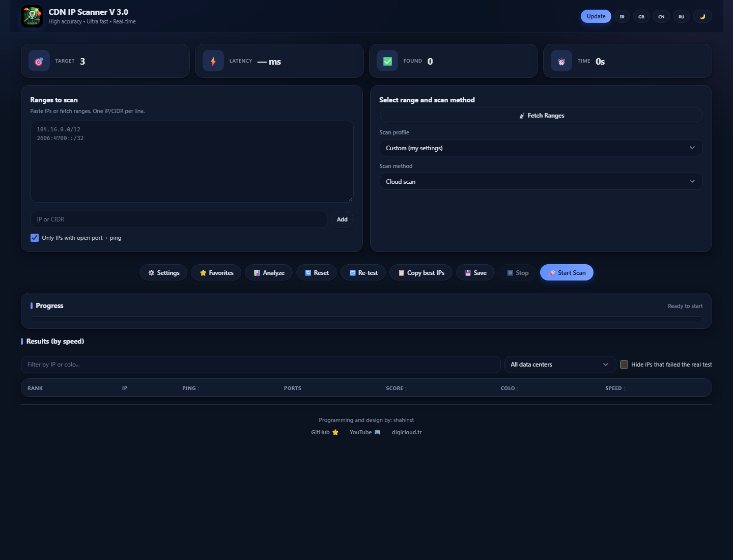The height and width of the screenshot is (560, 733).
Task: Open the YouTube footer link
Action: point(365,432)
